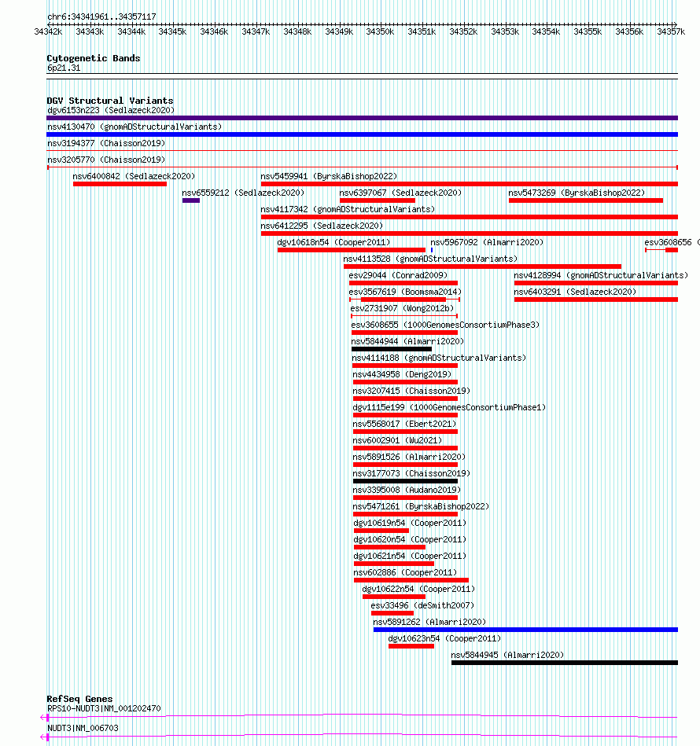Screen dimensions: 700x746
Task: Select nsv5844944 (Almarri2020) label
Action: point(407,341)
